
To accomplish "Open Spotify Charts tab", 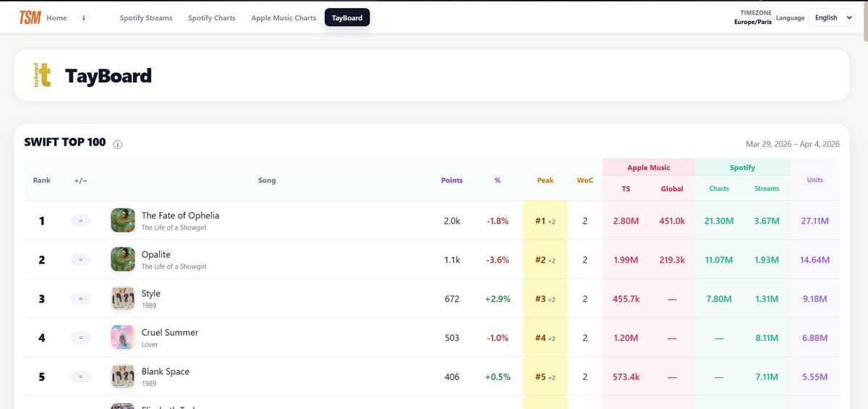I will click(212, 18).
